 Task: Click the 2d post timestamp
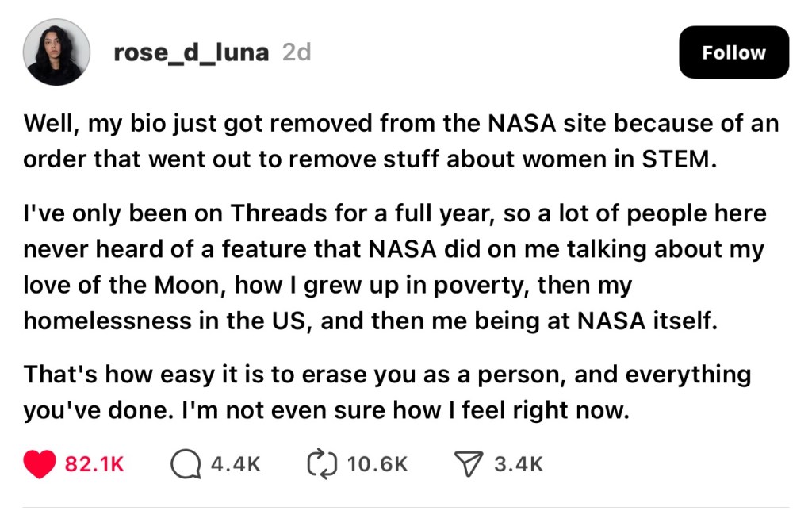point(297,52)
